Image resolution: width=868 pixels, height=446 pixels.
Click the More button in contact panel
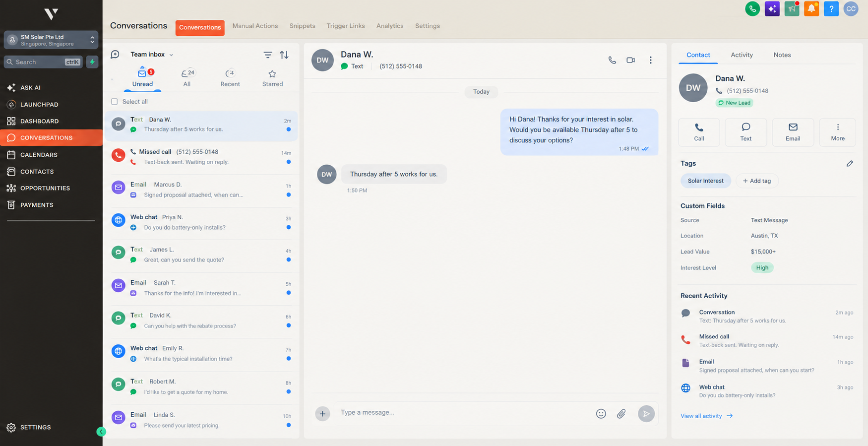tap(838, 132)
